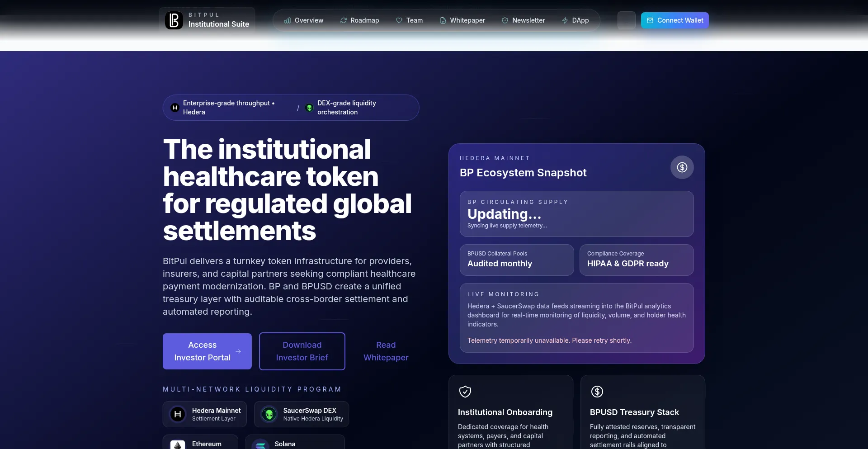Screen dimensions: 868x449
Task: Launch the DApp from the navigation
Action: point(576,20)
